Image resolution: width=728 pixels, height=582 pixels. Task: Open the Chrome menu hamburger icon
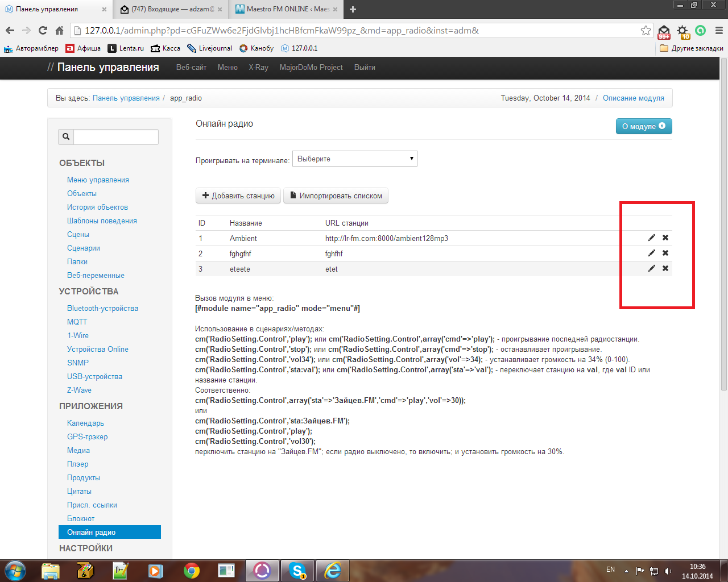tap(719, 31)
